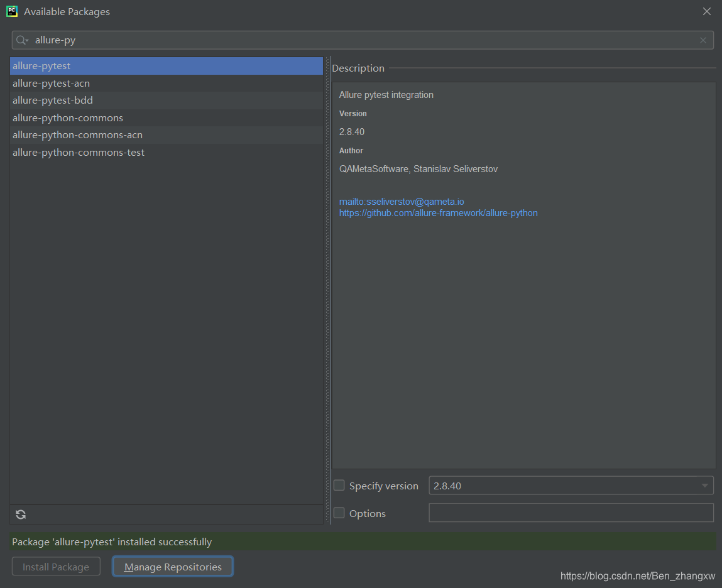This screenshot has height=588, width=722.
Task: Click the author QAMetaSoftware text
Action: [418, 169]
